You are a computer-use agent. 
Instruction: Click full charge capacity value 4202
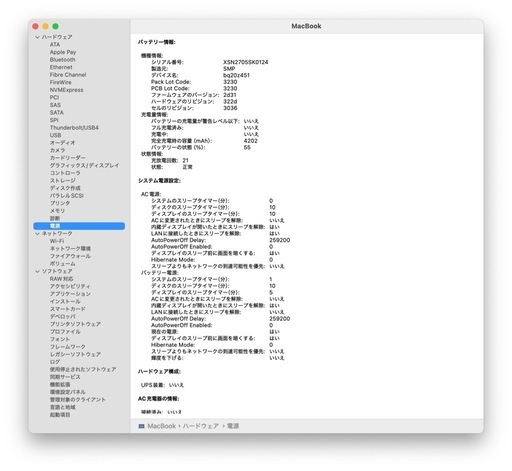coord(250,141)
